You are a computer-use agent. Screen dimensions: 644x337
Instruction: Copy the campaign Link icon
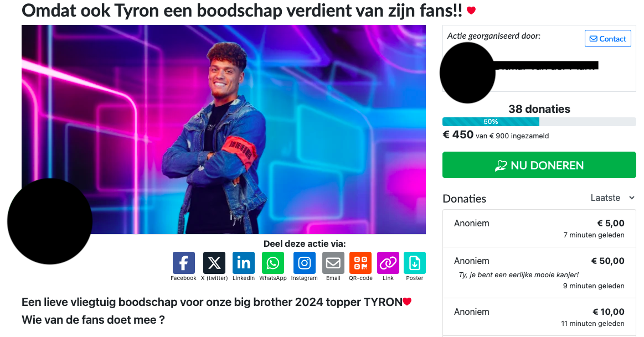(x=388, y=263)
